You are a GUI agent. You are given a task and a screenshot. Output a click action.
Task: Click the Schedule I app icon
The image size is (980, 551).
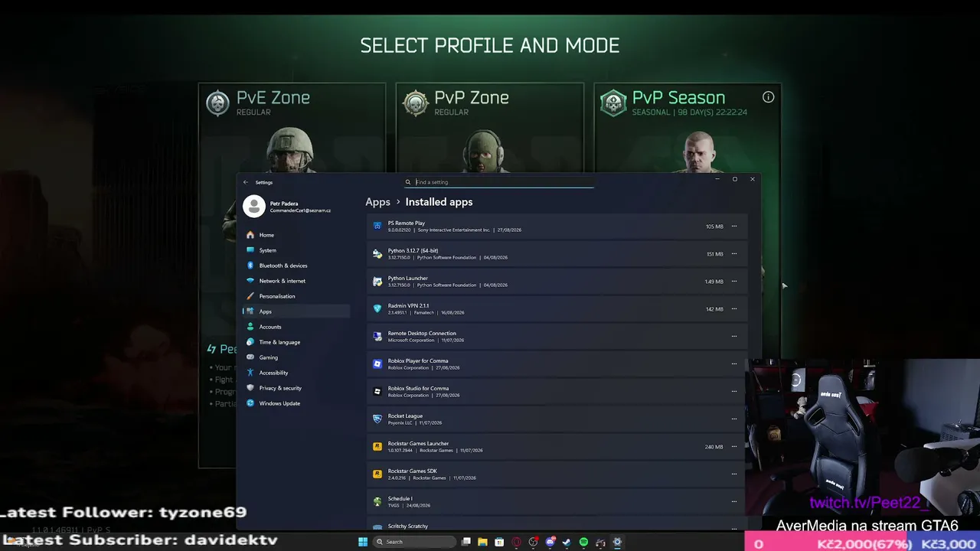(x=377, y=502)
